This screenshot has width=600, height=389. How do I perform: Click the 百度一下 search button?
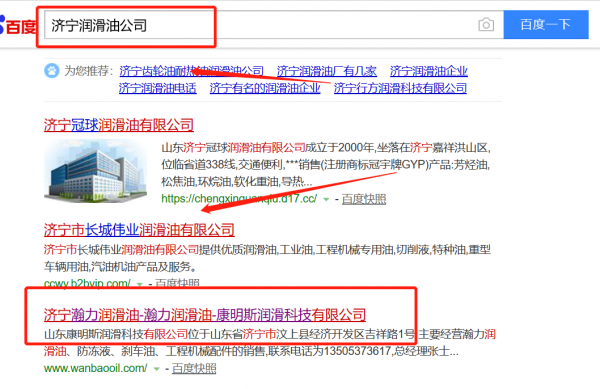546,25
